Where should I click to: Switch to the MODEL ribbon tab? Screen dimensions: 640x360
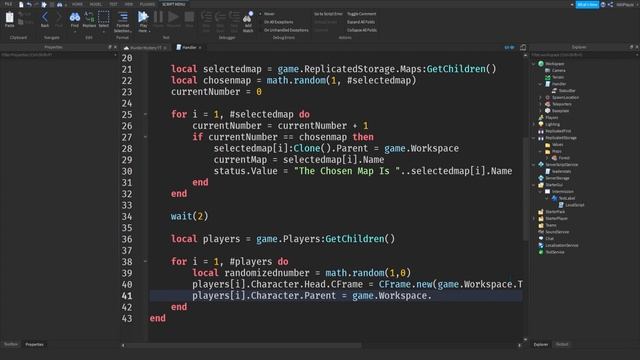(96, 4)
